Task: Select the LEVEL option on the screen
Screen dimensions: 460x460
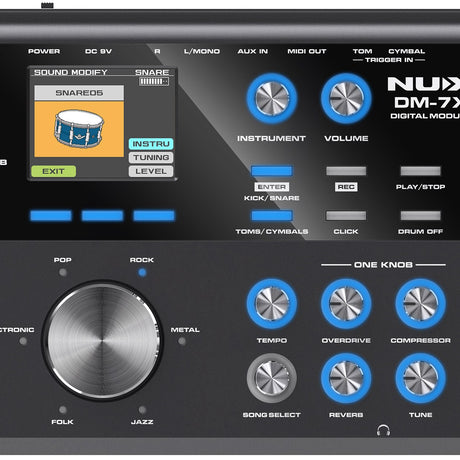Action: coord(151,171)
